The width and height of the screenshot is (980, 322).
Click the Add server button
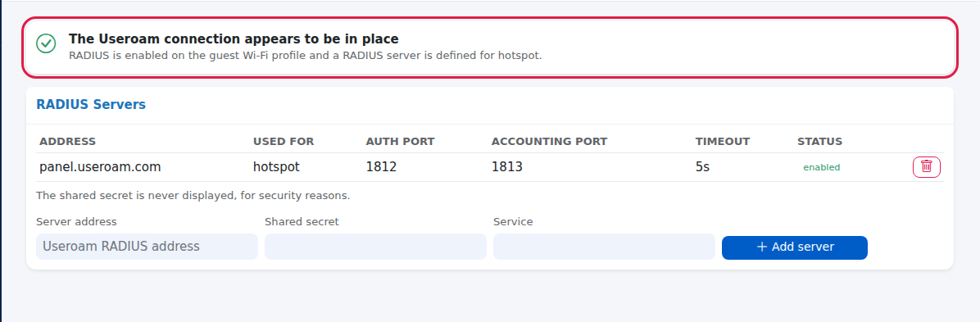point(794,247)
